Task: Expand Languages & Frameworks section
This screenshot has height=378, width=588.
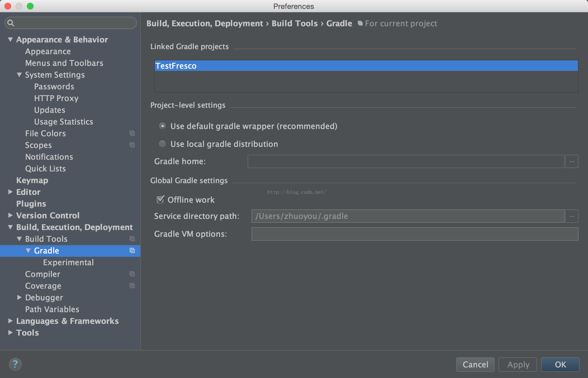Action: click(10, 321)
